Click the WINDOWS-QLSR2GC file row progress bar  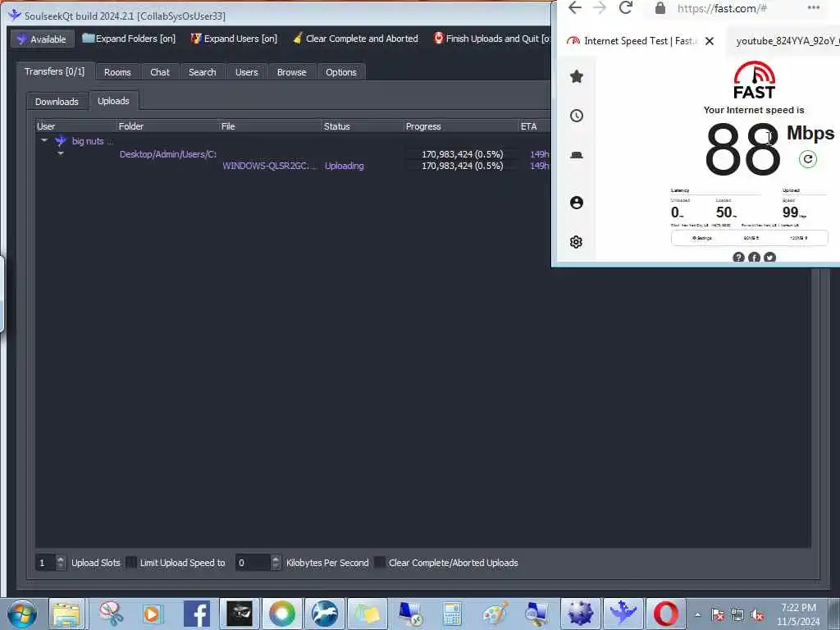click(462, 166)
